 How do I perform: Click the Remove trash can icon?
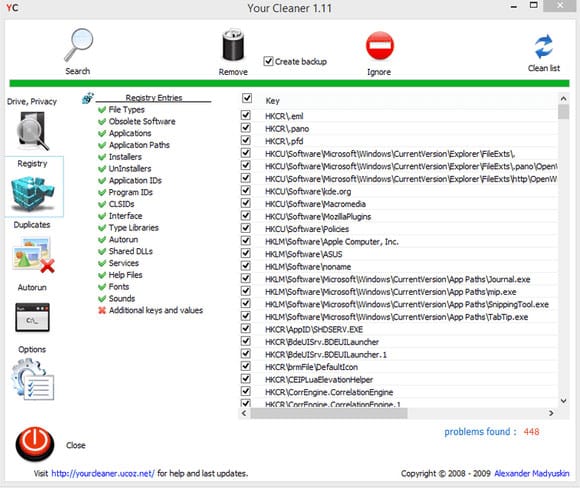pos(233,45)
